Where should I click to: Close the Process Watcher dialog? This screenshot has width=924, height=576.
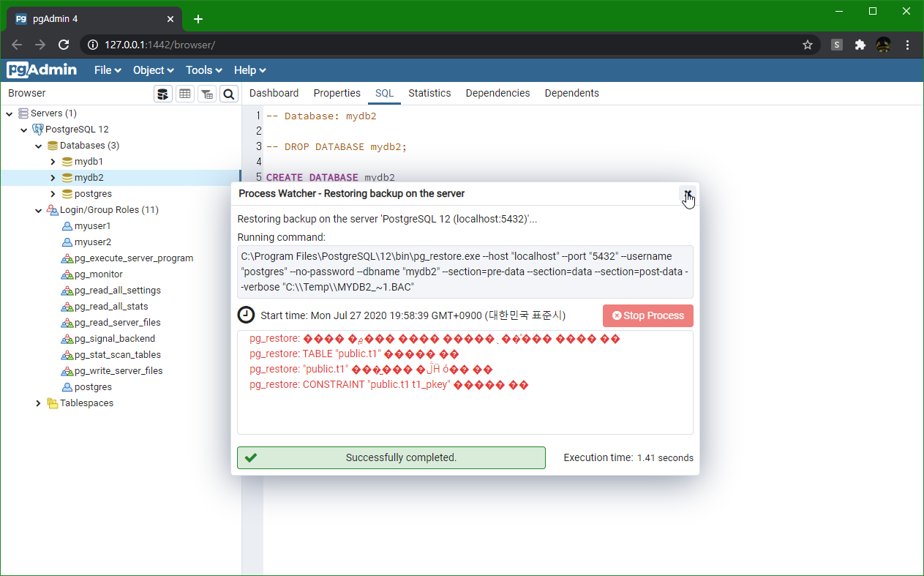pyautogui.click(x=688, y=193)
